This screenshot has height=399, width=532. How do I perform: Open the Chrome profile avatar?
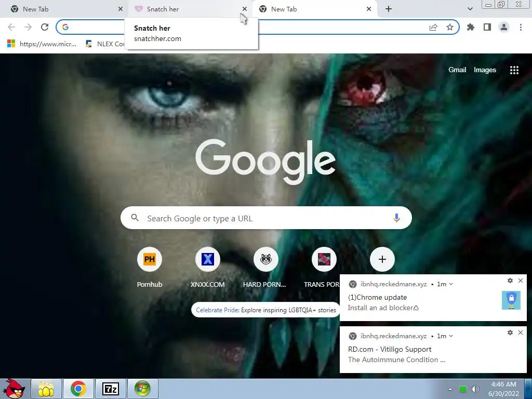click(x=504, y=27)
